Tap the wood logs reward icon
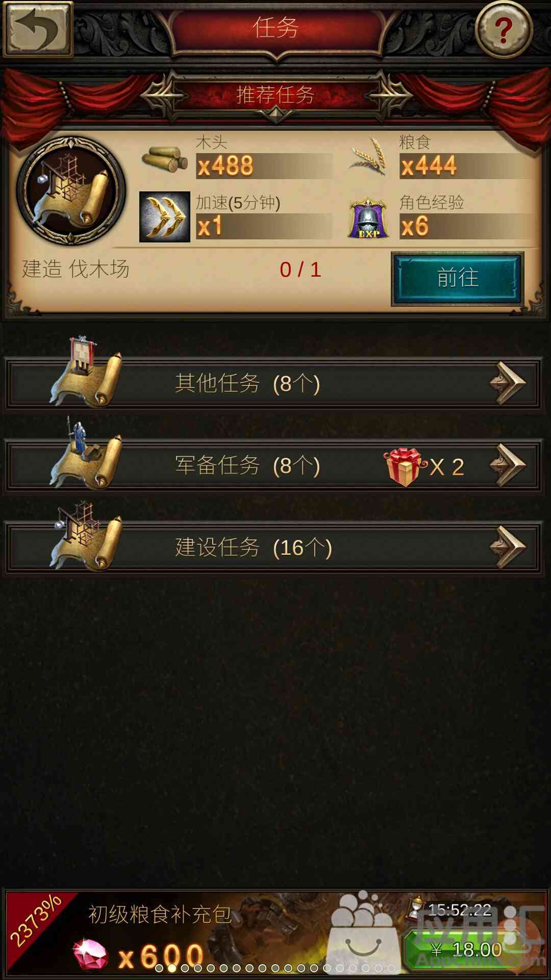The width and height of the screenshot is (551, 980). point(165,159)
